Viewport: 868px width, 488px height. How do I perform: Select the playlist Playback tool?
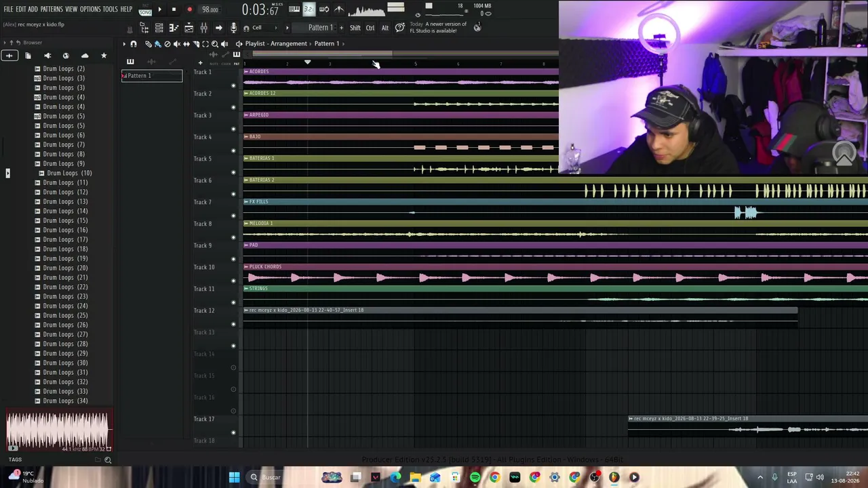point(224,44)
